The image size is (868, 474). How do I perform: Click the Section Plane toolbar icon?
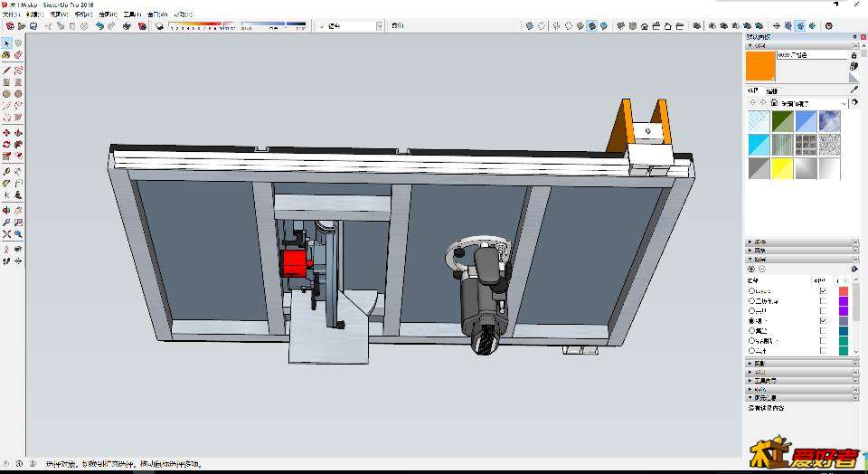click(777, 25)
